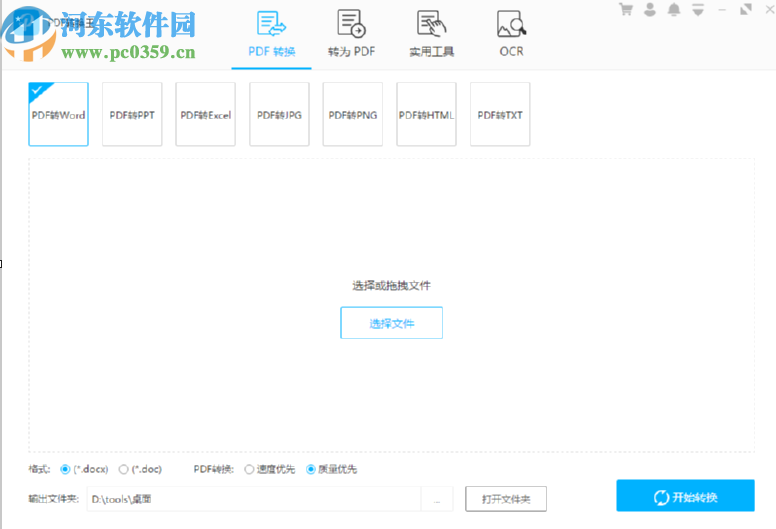776x529 pixels.
Task: Open the notification bell icon
Action: [x=675, y=10]
